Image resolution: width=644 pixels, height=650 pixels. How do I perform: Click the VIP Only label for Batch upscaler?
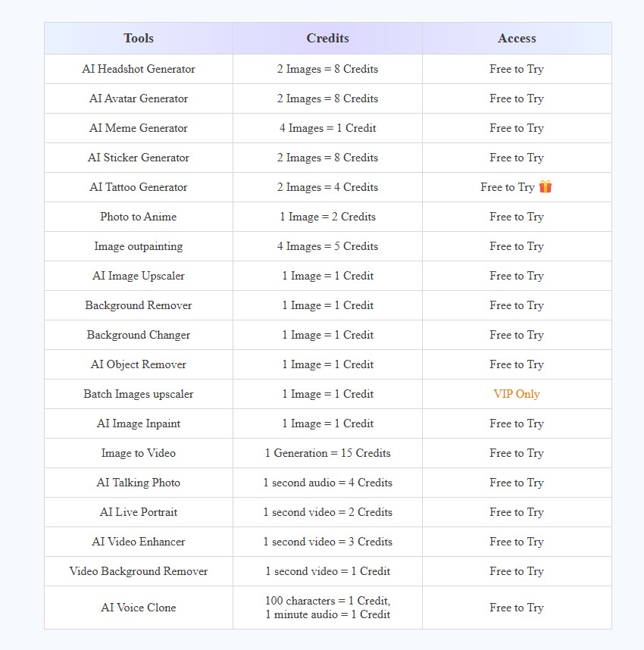(x=517, y=394)
